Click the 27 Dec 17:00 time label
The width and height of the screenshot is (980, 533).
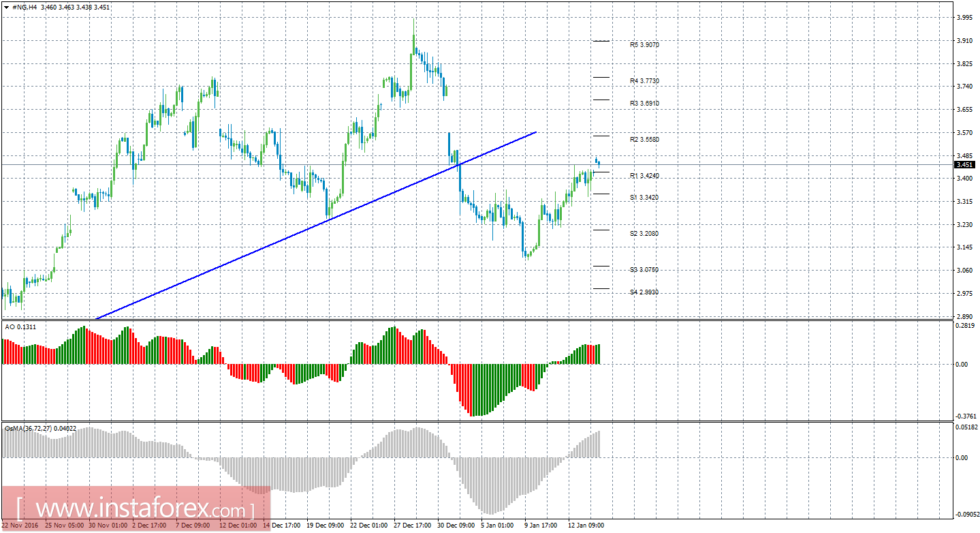(x=413, y=526)
